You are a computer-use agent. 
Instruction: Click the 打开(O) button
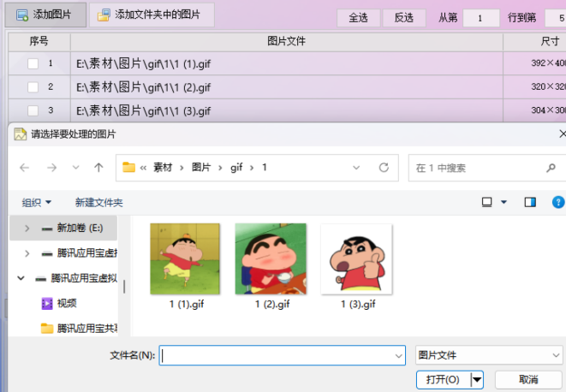[x=444, y=380]
